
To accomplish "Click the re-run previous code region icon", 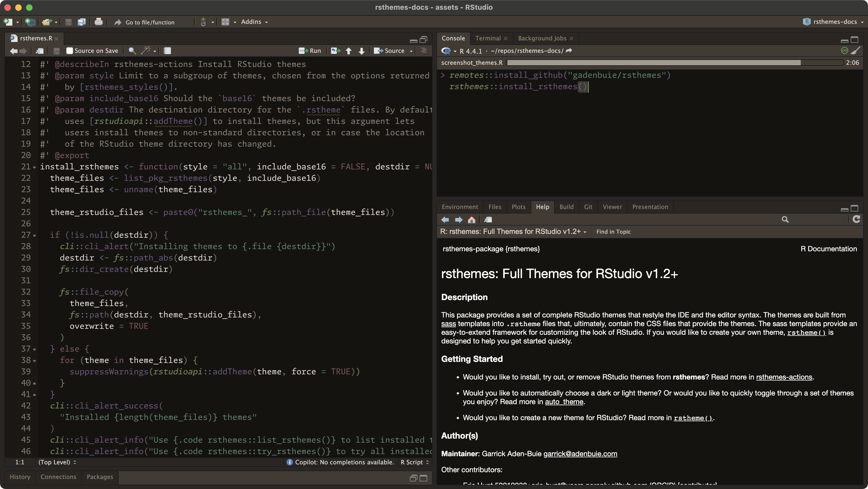I will (x=335, y=50).
